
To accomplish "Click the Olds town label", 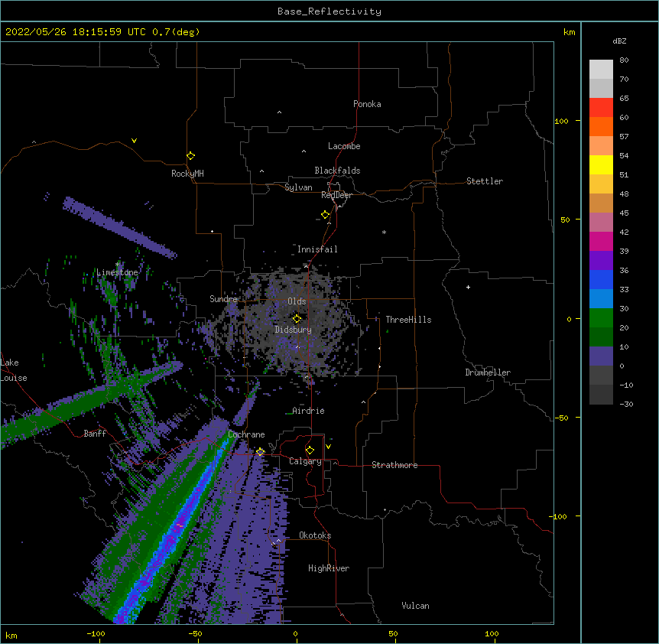I will (x=297, y=301).
